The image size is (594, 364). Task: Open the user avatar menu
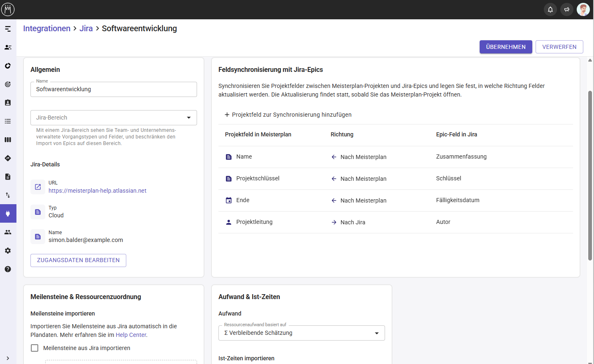(583, 9)
